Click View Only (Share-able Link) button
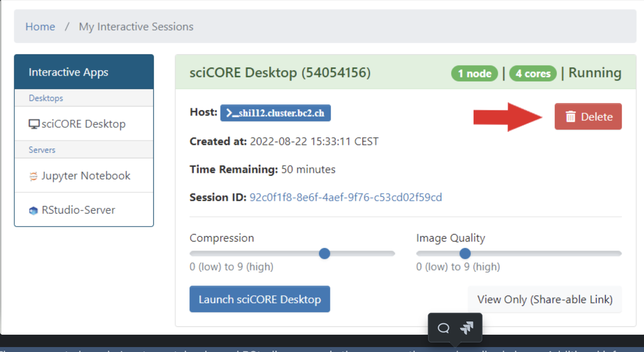This screenshot has width=644, height=352. (x=545, y=299)
